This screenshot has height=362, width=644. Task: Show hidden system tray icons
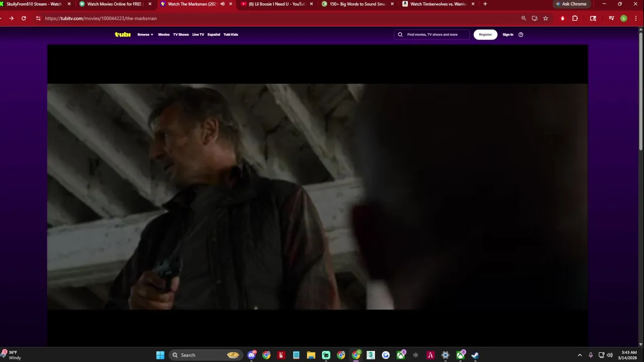[x=580, y=355]
